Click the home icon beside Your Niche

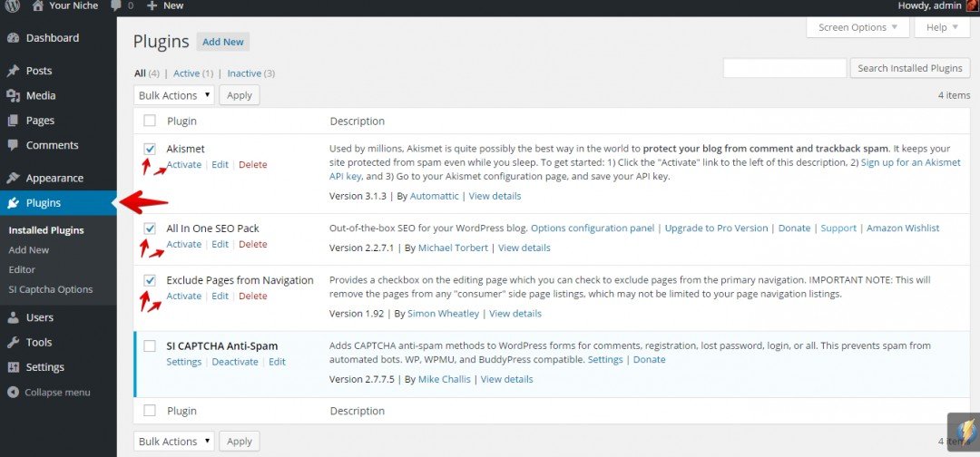[x=38, y=5]
